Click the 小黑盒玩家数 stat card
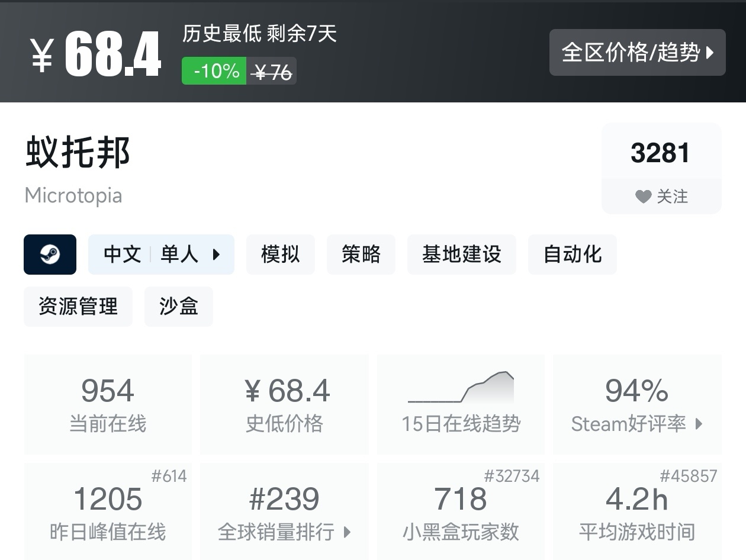The width and height of the screenshot is (746, 560). tap(461, 511)
